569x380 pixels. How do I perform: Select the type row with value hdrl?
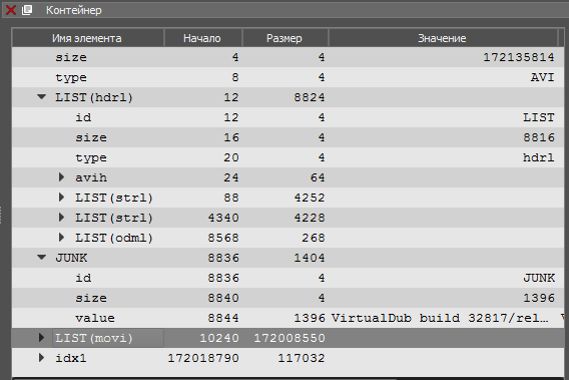click(x=288, y=158)
